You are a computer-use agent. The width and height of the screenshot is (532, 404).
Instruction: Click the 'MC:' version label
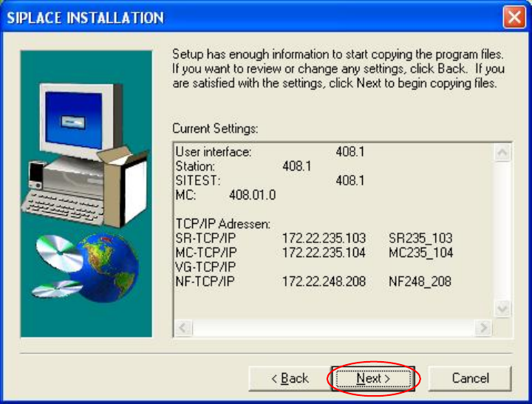[185, 195]
